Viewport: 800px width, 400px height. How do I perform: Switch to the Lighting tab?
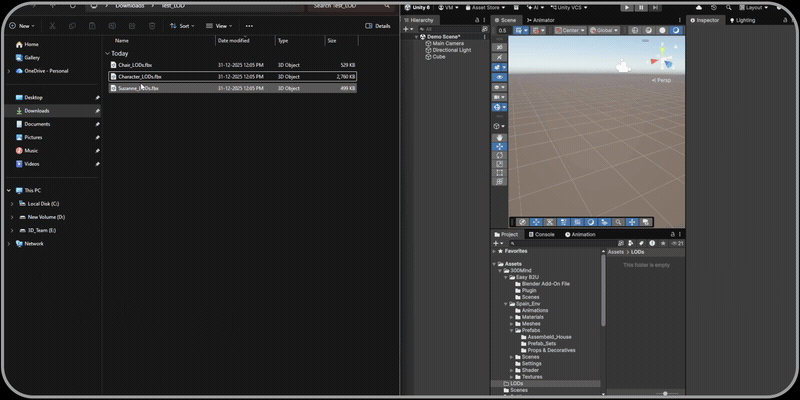click(x=742, y=20)
